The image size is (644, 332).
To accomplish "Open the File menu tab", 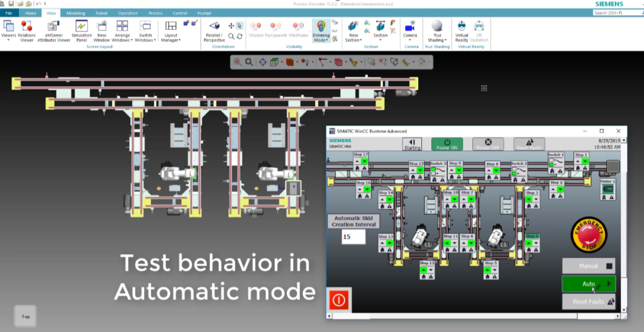I will click(x=9, y=13).
